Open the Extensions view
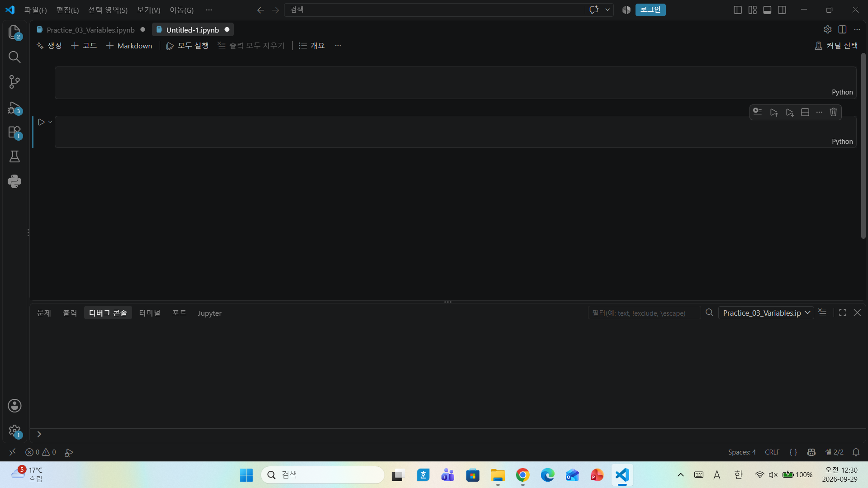868x488 pixels. (14, 132)
